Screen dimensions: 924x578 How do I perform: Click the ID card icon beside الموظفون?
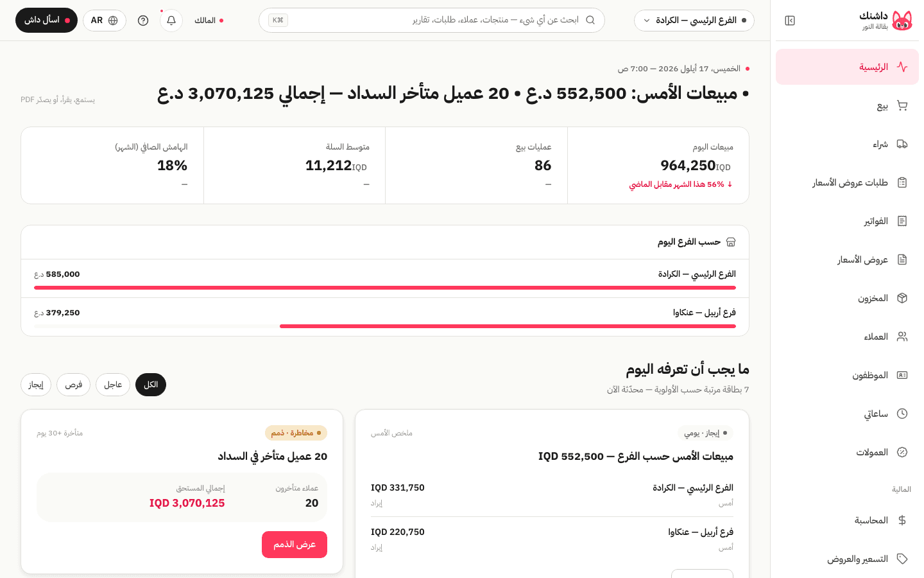coord(902,375)
